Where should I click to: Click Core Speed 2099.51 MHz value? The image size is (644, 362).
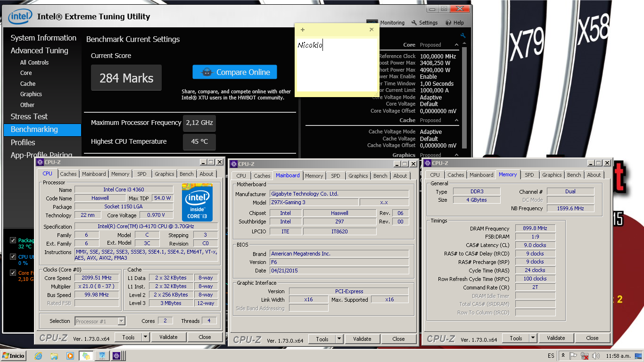97,278
